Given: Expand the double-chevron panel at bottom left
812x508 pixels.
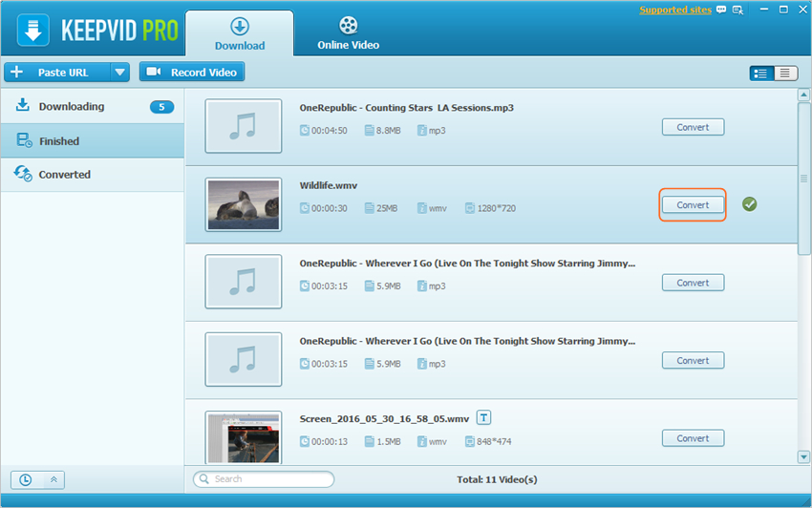Looking at the screenshot, I should tap(53, 479).
